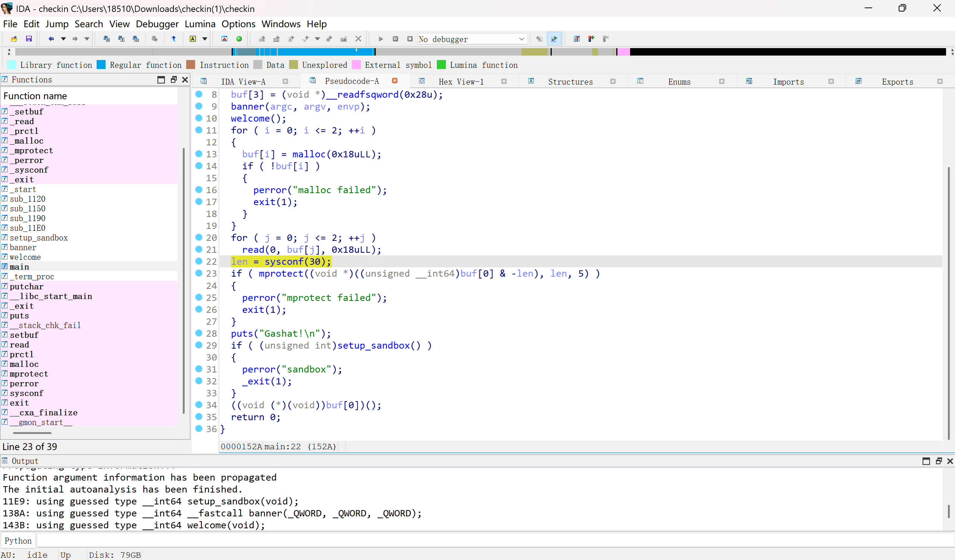Click the External symbol pink legend swatch
The width and height of the screenshot is (955, 560).
click(356, 65)
